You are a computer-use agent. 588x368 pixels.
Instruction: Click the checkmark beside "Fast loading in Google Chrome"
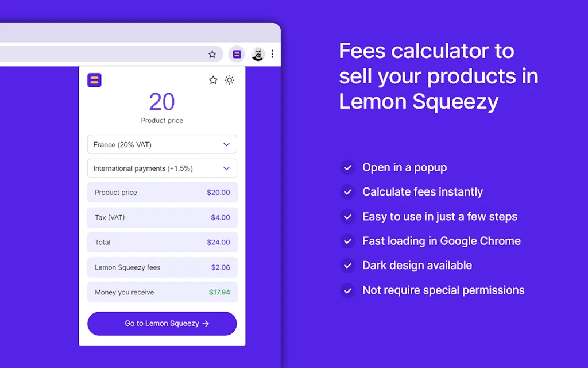348,241
